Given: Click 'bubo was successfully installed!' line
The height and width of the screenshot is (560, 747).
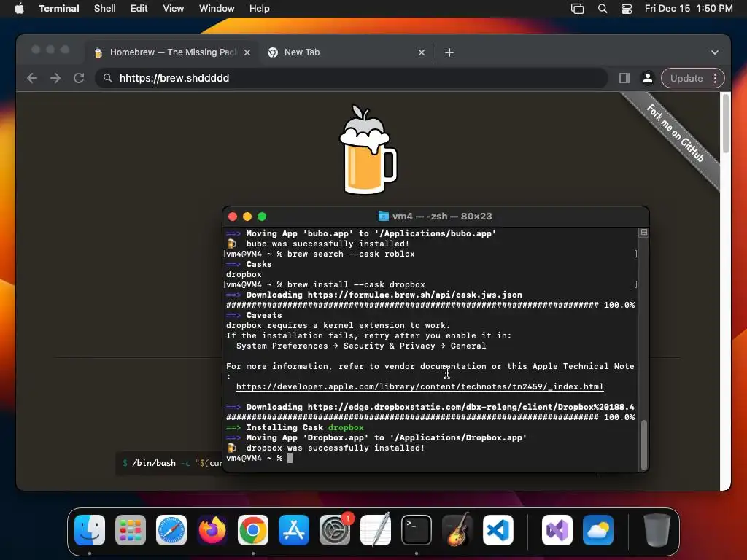Looking at the screenshot, I should (x=328, y=244).
